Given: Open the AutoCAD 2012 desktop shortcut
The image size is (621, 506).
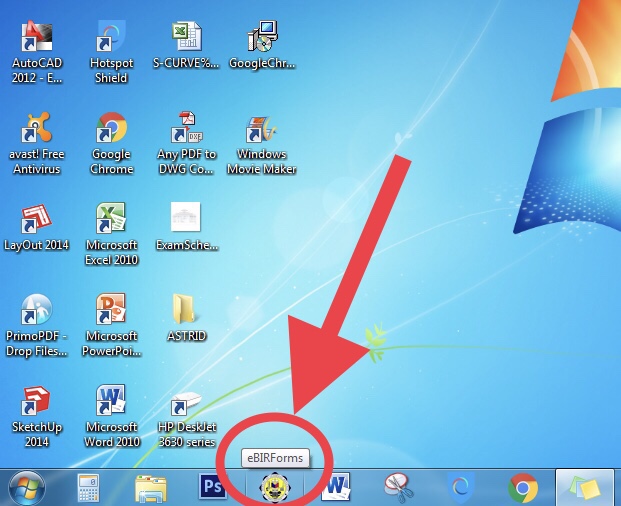Looking at the screenshot, I should (x=37, y=38).
